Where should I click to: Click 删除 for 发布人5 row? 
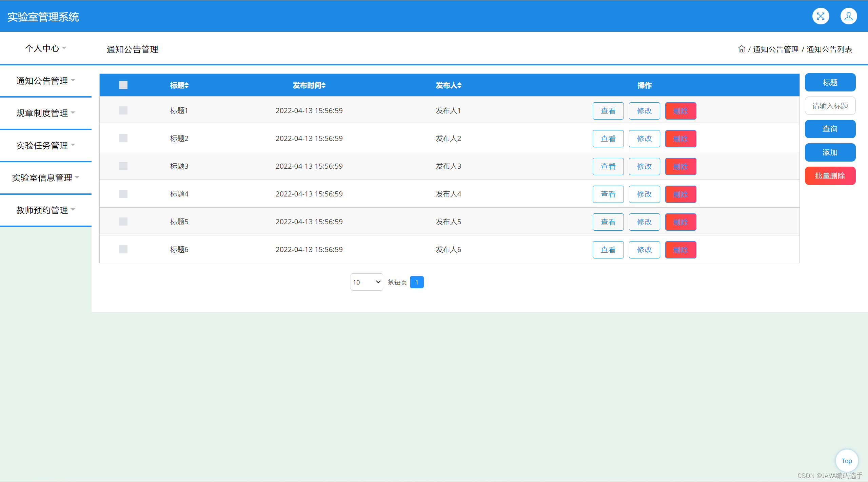(x=681, y=222)
